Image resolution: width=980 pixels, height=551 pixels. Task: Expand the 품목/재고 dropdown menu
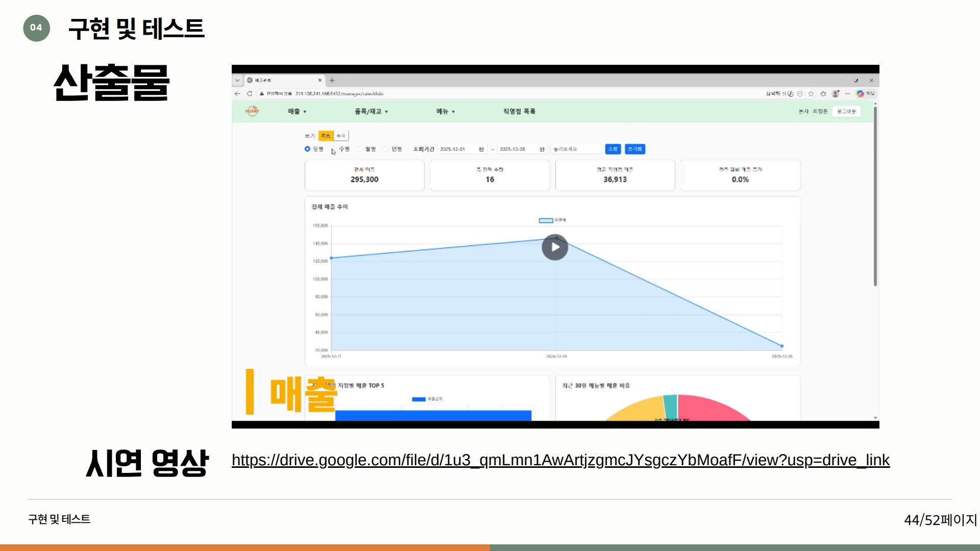point(371,111)
